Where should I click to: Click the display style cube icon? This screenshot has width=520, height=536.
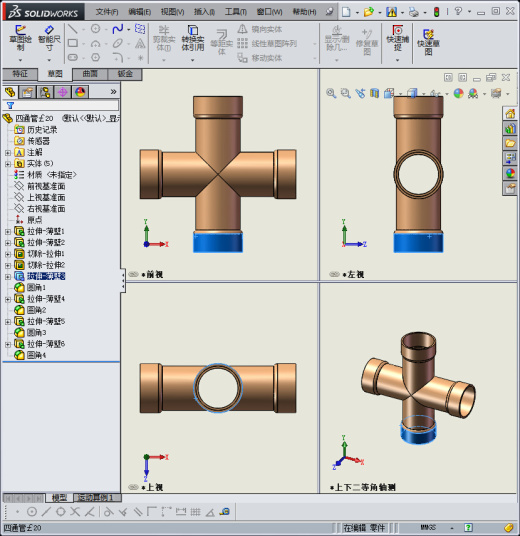point(413,93)
